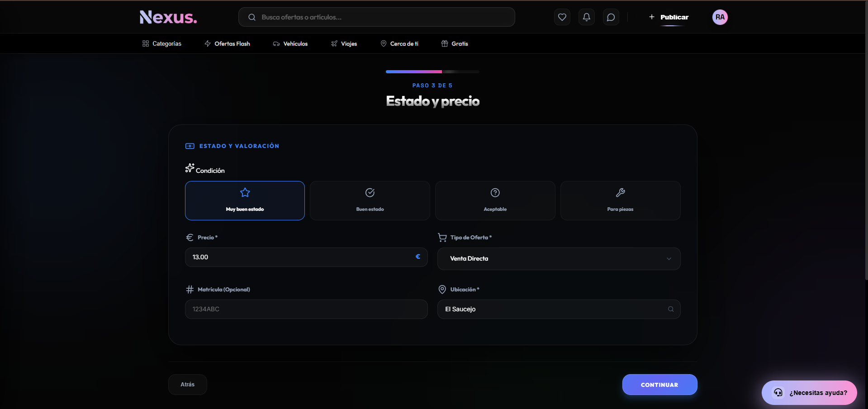Click the Matrícula input field

coord(306,309)
